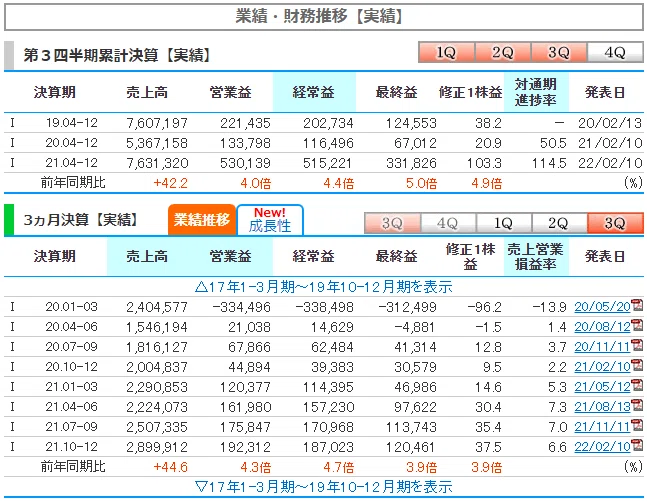Select 3Q tab in cumulative results
This screenshot has width=647, height=501.
pyautogui.click(x=559, y=52)
